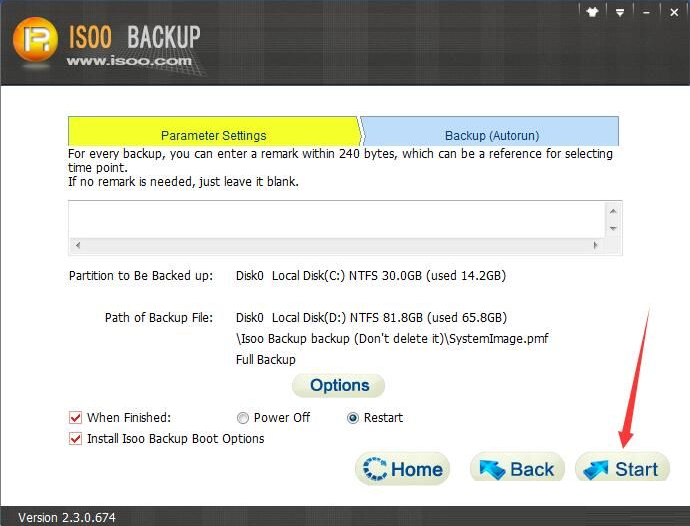Close the Isoo Backup window

(x=674, y=13)
